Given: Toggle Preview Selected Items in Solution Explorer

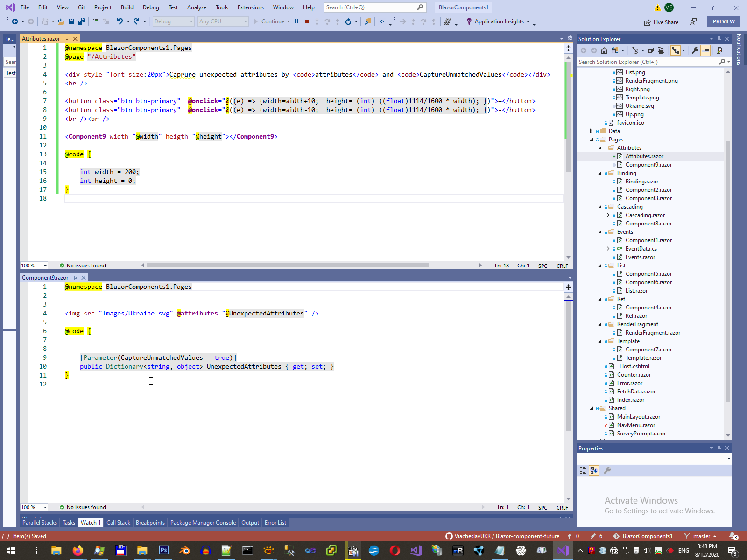Looking at the screenshot, I should coord(705,50).
